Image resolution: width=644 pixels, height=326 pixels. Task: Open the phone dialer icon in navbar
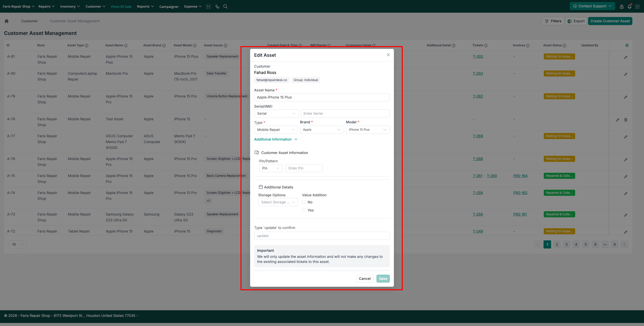click(217, 7)
